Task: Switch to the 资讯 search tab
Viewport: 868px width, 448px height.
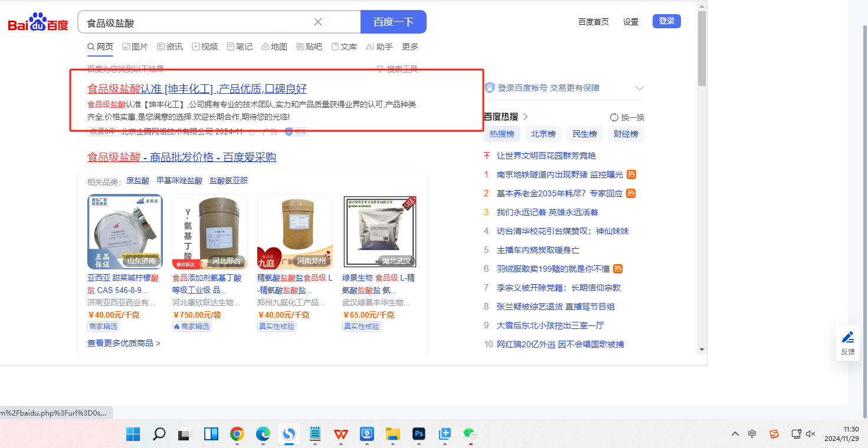Action: [170, 47]
